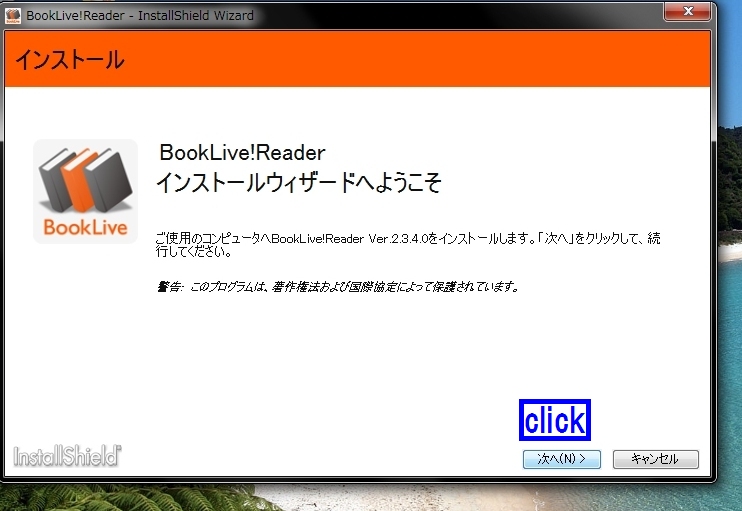Click the キャンセル button
This screenshot has height=511, width=742.
point(655,459)
